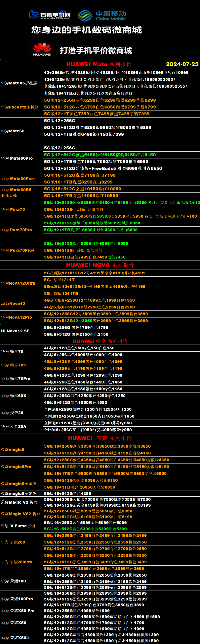Select the 华为 荣耀200Pro model cell

click(x=22, y=562)
